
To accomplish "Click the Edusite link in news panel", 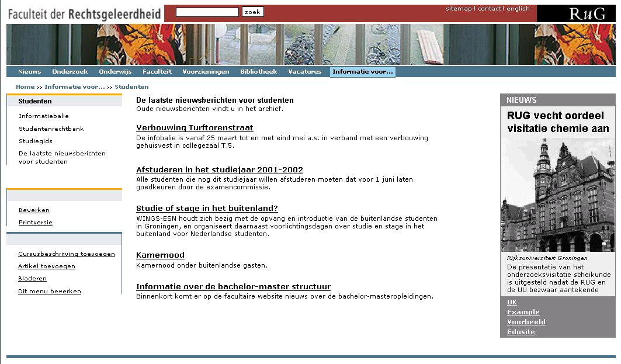I will (x=521, y=332).
